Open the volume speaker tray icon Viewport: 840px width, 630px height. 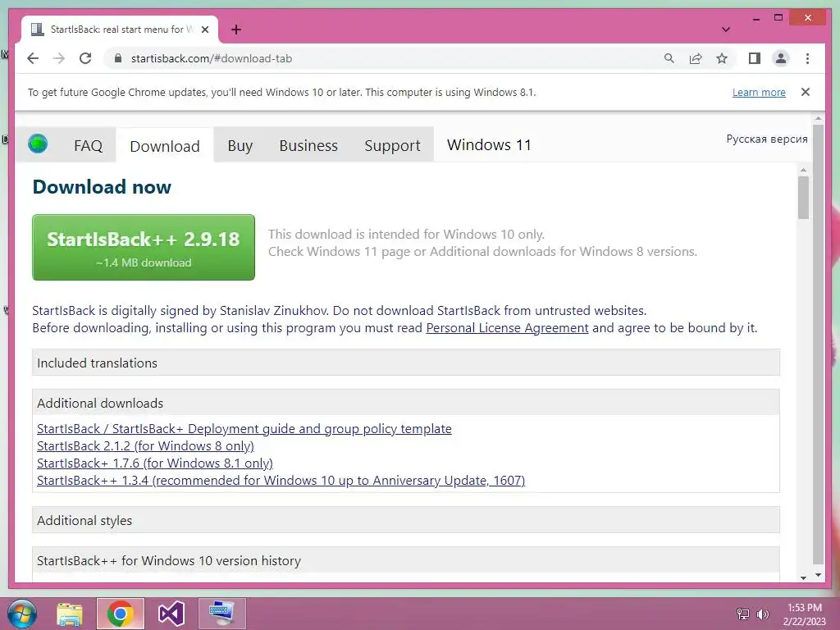[762, 614]
